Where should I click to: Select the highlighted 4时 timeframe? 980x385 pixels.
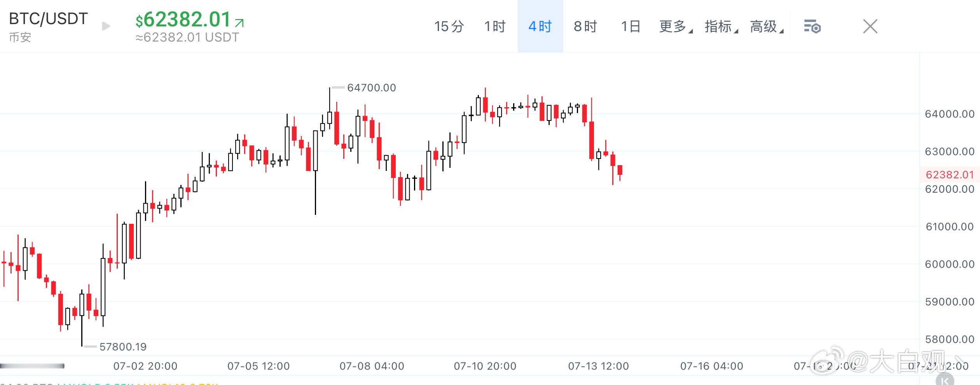pyautogui.click(x=540, y=26)
